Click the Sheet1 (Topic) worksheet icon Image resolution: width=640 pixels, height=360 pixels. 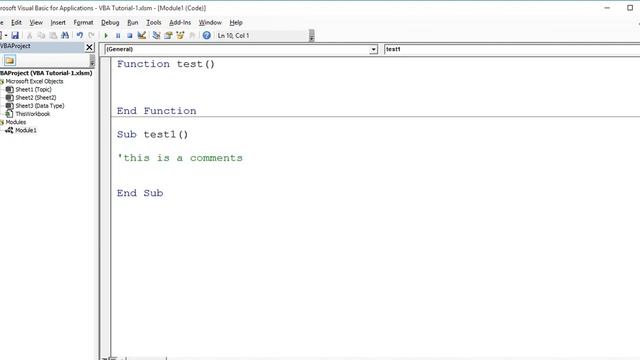pos(9,89)
